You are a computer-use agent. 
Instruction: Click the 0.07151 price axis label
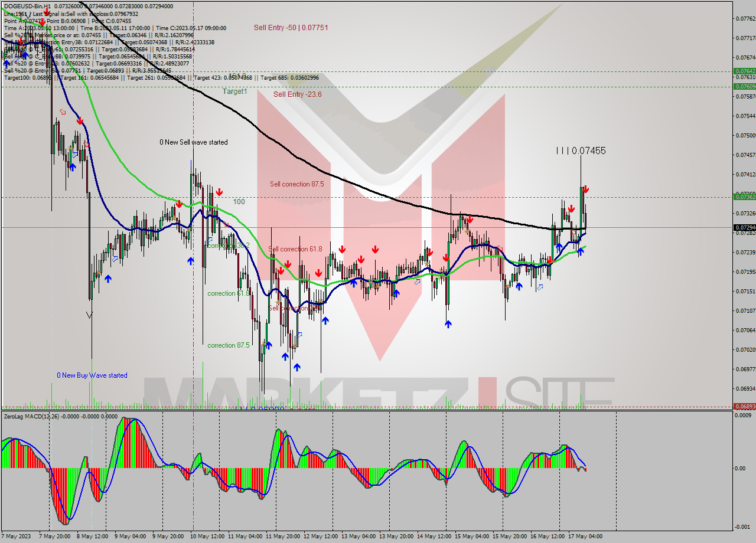click(x=745, y=292)
